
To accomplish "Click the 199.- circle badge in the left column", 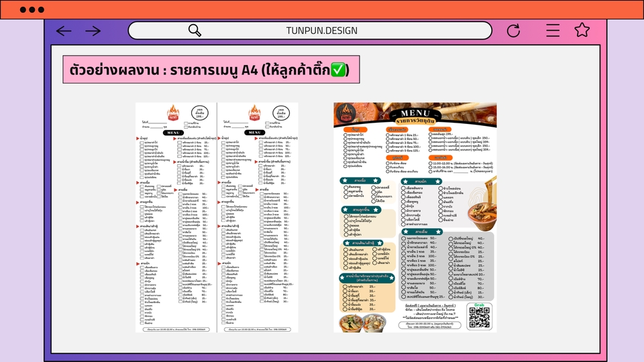I will (x=200, y=113).
